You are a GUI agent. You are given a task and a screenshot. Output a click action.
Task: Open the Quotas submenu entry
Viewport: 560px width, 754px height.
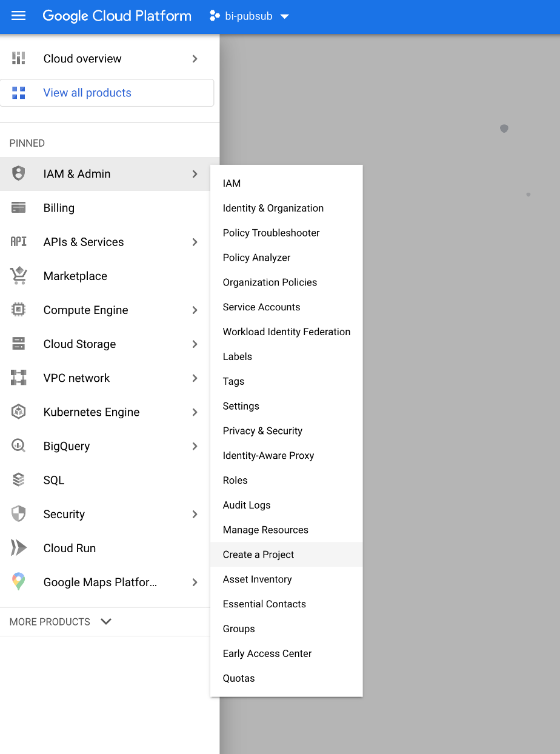tap(286, 678)
